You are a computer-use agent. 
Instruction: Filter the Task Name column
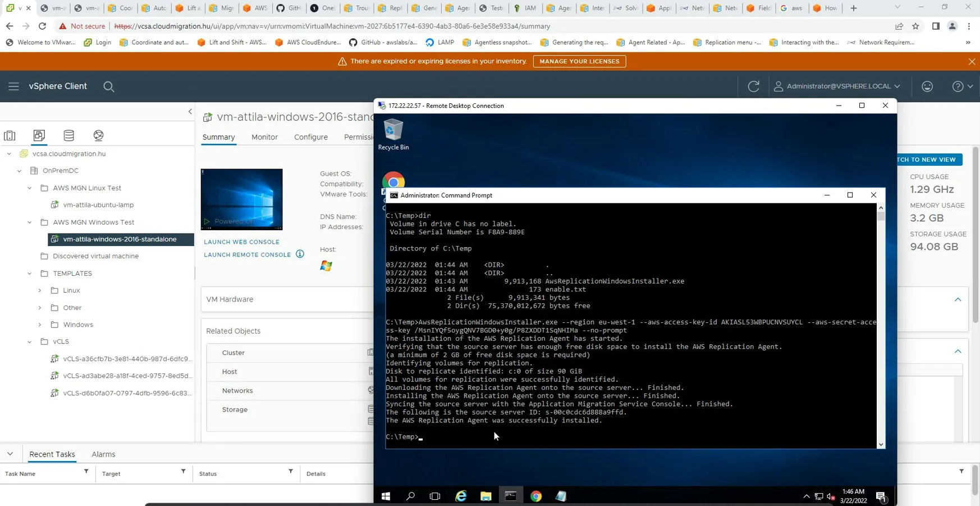pos(86,472)
